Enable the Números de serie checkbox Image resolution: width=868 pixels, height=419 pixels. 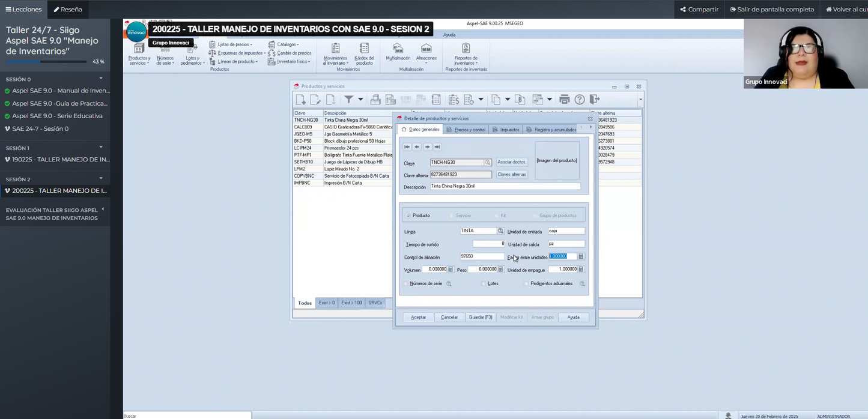(x=407, y=283)
